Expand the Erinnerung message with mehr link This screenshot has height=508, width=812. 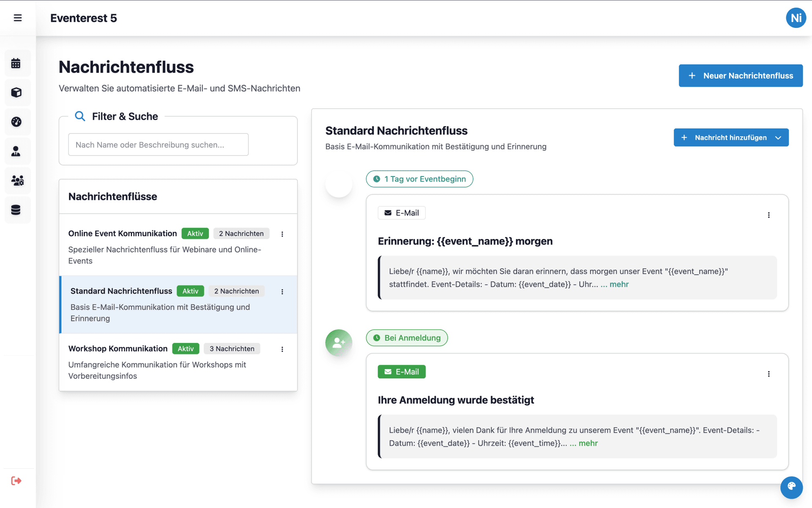[619, 284]
